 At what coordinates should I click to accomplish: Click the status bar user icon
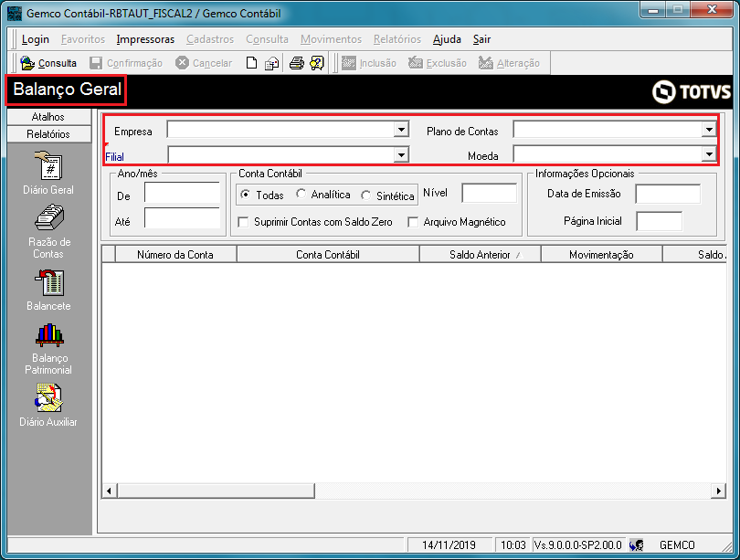point(636,544)
